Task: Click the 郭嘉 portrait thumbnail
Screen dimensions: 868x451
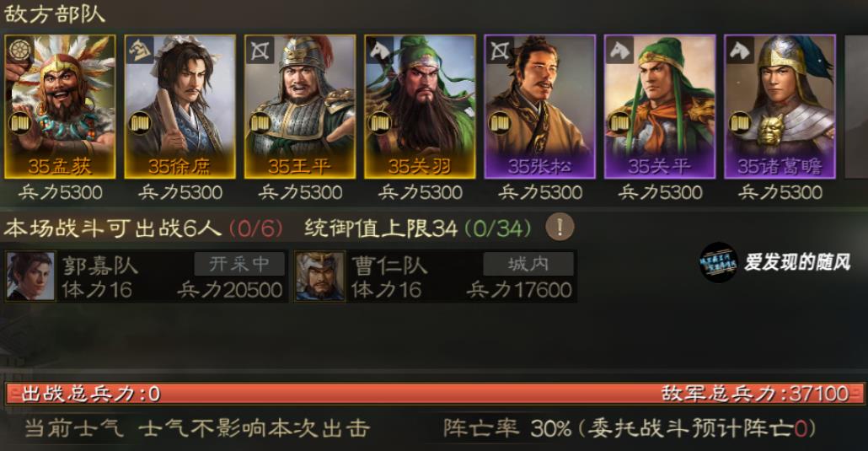Action: point(31,277)
